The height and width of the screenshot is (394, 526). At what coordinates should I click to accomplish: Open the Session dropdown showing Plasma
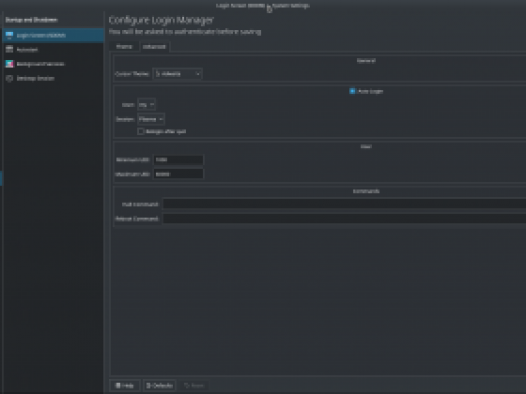(151, 119)
